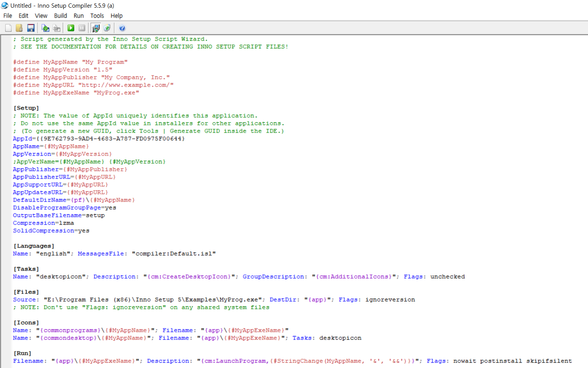Click the #define MyAppName line

[70, 62]
